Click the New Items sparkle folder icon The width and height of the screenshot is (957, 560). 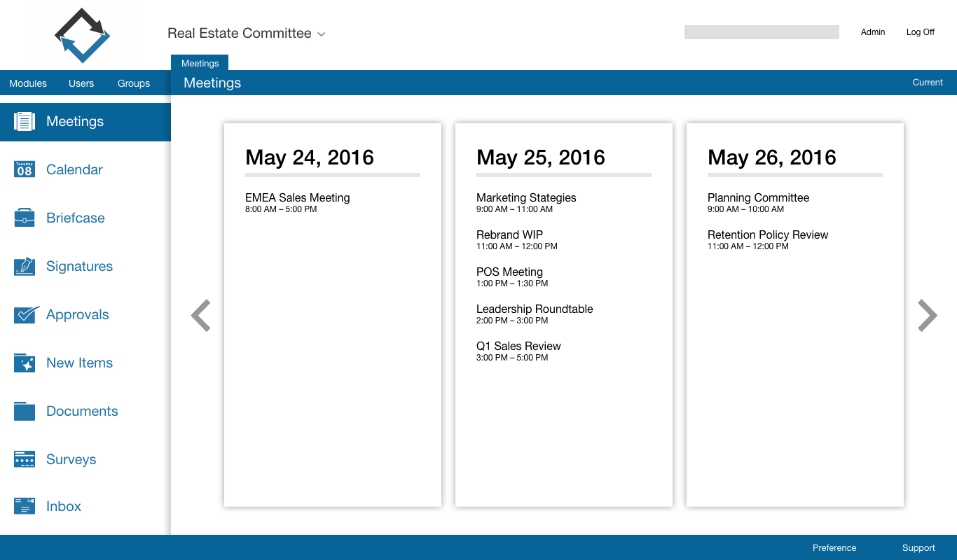pos(25,363)
